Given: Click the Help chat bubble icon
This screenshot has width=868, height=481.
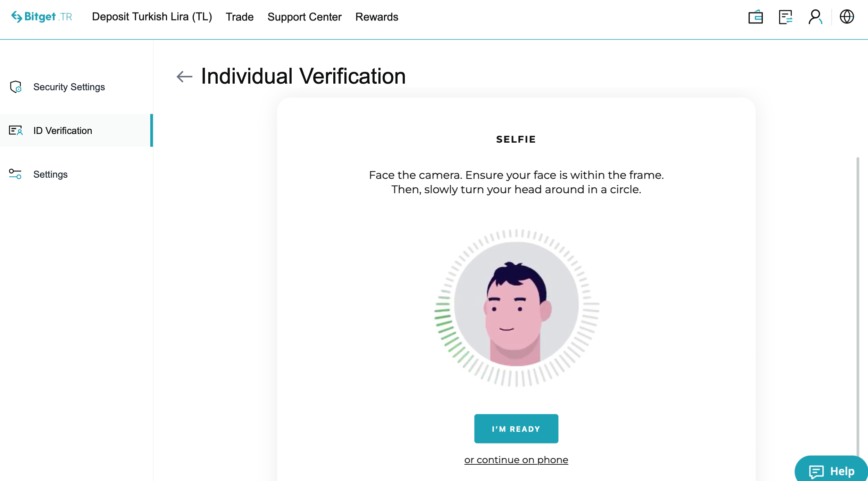Looking at the screenshot, I should pos(816,471).
